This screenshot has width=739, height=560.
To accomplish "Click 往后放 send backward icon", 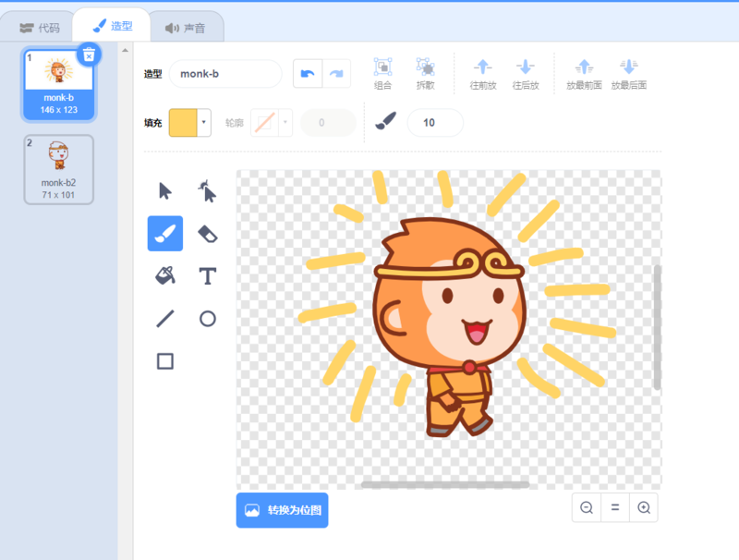I will (526, 67).
